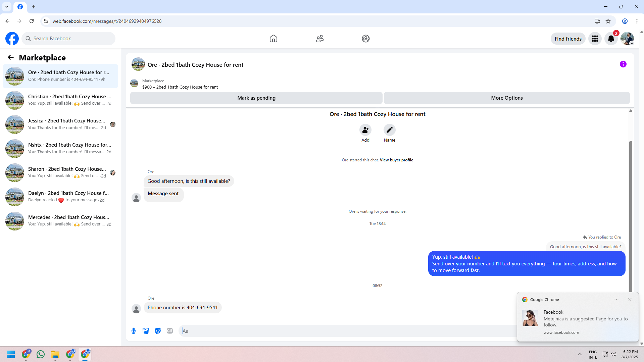The image size is (644, 362).
Task: Open the notifications bell
Action: coord(611,39)
